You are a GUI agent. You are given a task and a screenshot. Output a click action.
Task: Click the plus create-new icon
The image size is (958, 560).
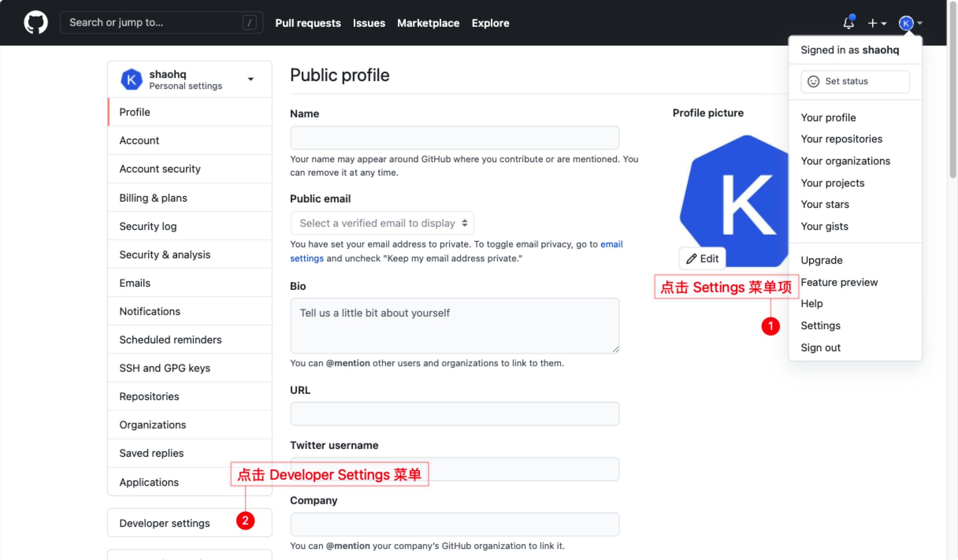point(872,23)
